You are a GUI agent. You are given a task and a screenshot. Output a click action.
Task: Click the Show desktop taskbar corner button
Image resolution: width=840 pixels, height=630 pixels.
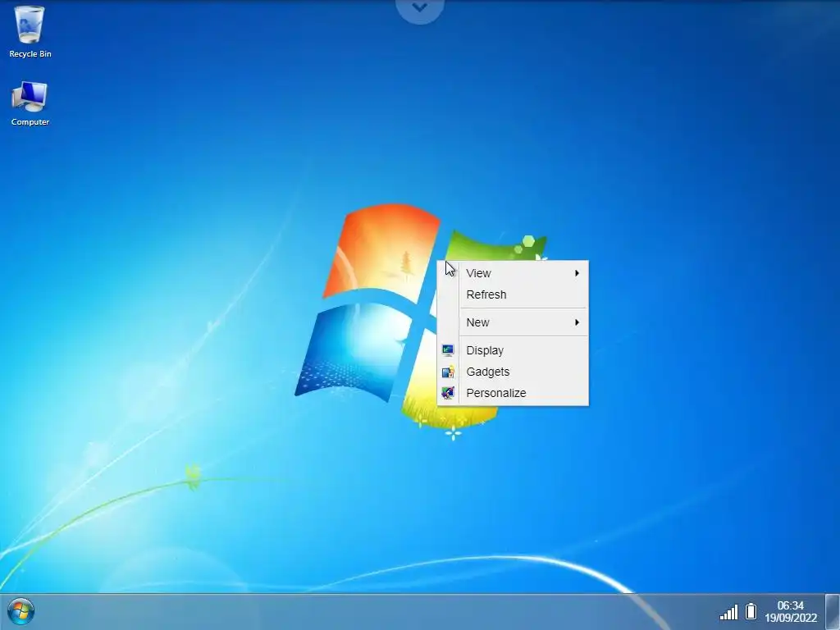coord(832,612)
